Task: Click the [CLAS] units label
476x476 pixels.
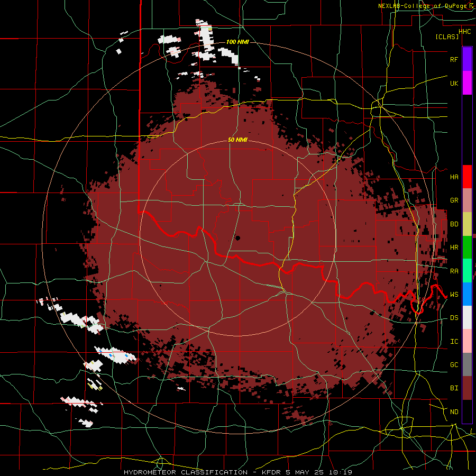Action: (x=447, y=36)
